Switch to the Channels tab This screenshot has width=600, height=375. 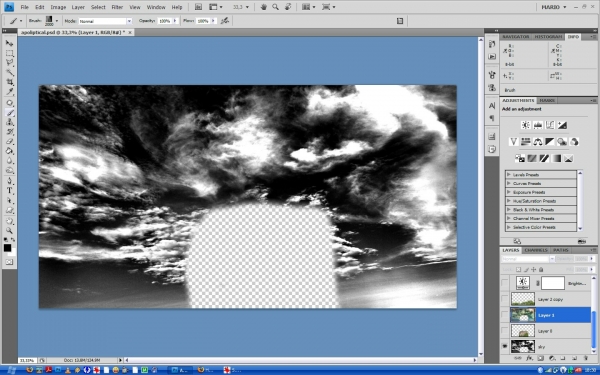536,250
